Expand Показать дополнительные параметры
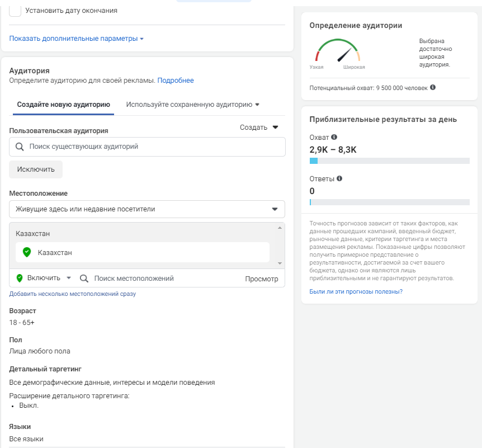The image size is (482, 448). tap(77, 39)
